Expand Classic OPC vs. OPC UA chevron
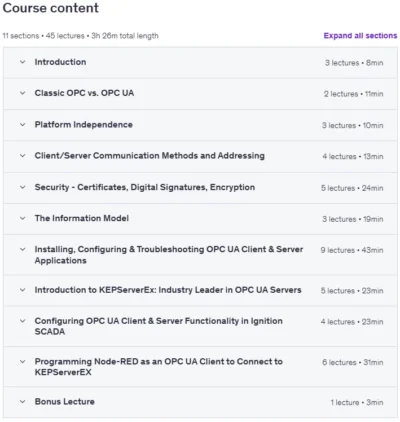Screen dimensions: 400x422 (22, 93)
